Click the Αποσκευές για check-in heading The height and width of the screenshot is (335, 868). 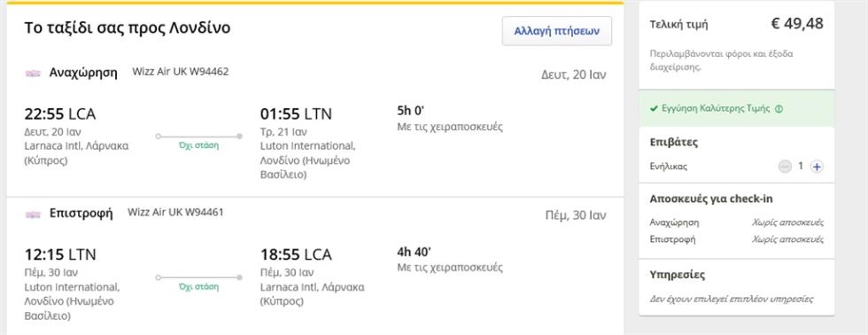711,199
